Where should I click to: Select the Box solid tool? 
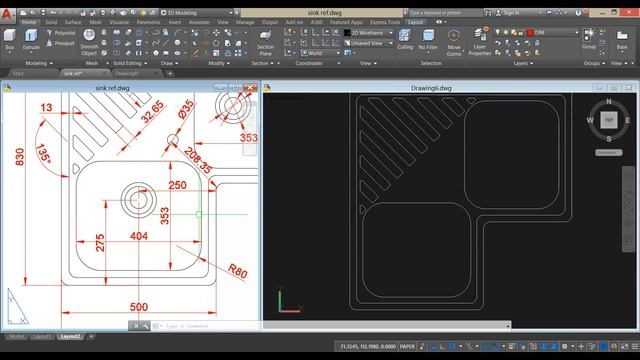point(10,40)
